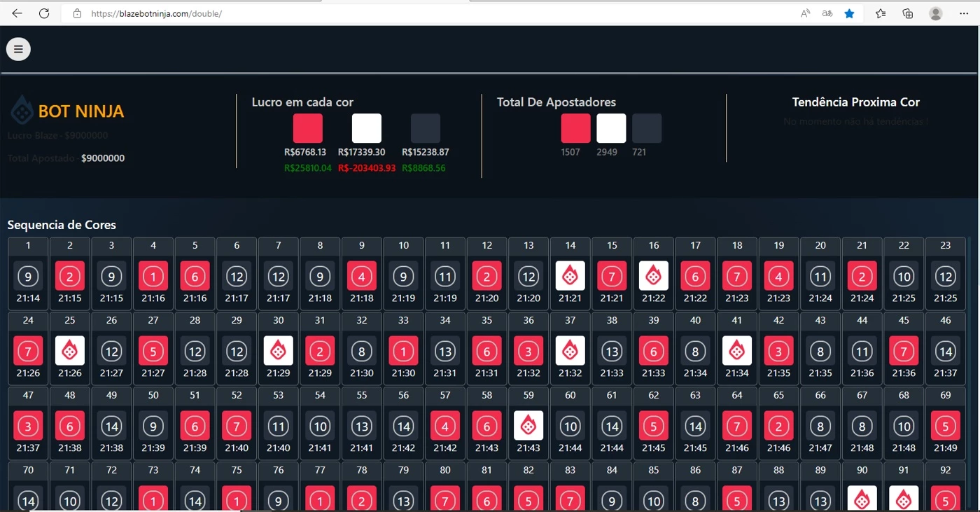980x512 pixels.
Task: Open browser Collections icon
Action: pos(908,13)
